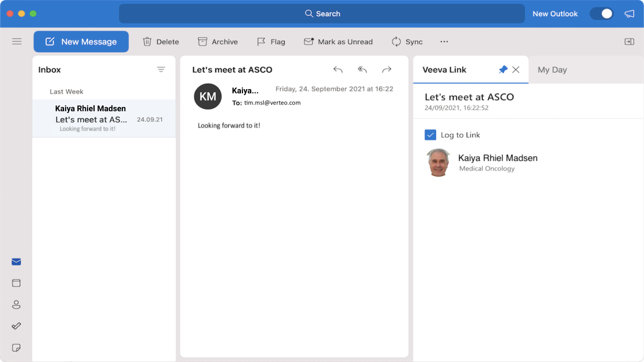
Task: Switch to the My Day tab
Action: pyautogui.click(x=553, y=70)
